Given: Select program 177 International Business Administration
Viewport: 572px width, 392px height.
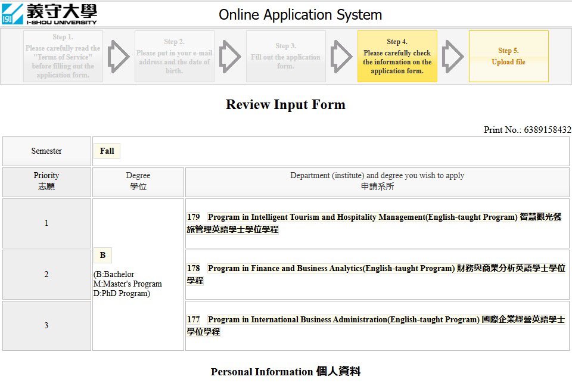Looking at the screenshot, I should (x=377, y=326).
